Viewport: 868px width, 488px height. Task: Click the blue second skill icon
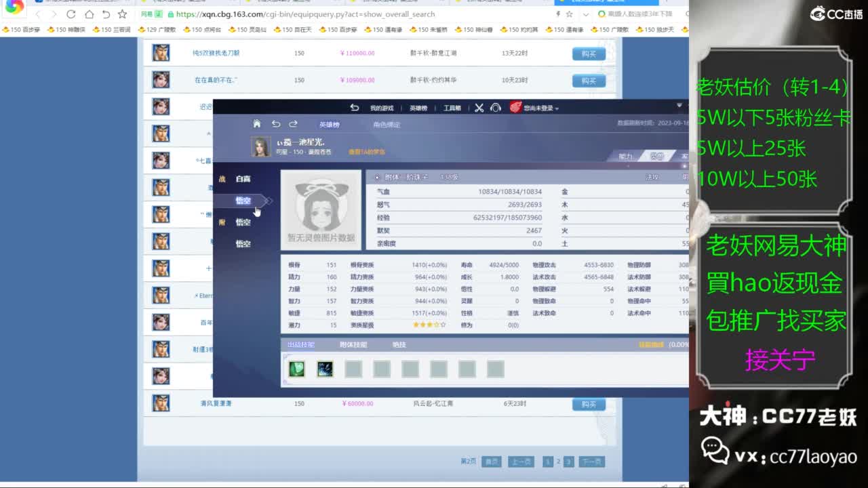point(325,369)
